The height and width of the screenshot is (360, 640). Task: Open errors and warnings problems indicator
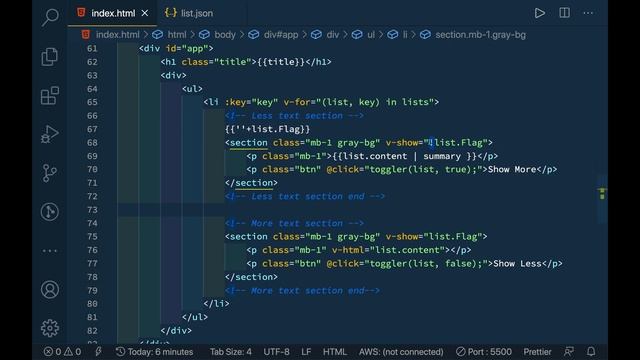pyautogui.click(x=62, y=351)
